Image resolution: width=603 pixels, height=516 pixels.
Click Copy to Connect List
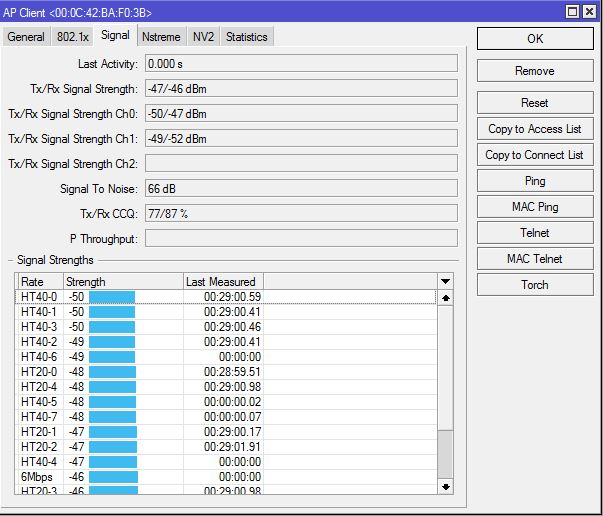tap(534, 155)
